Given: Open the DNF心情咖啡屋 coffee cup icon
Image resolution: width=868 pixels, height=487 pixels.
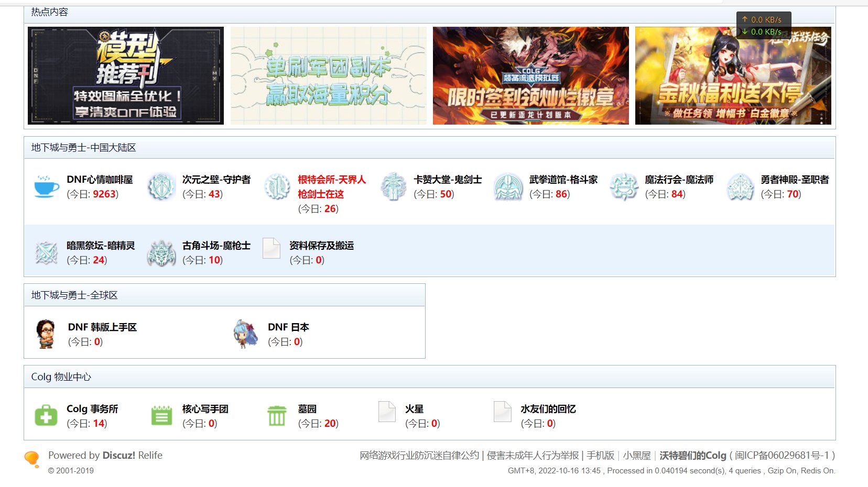Looking at the screenshot, I should coord(46,186).
